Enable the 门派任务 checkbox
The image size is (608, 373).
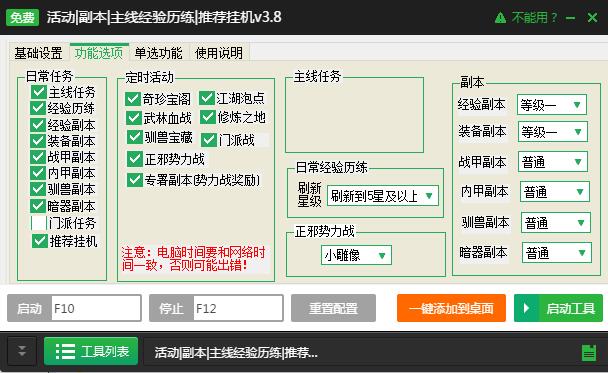39,223
